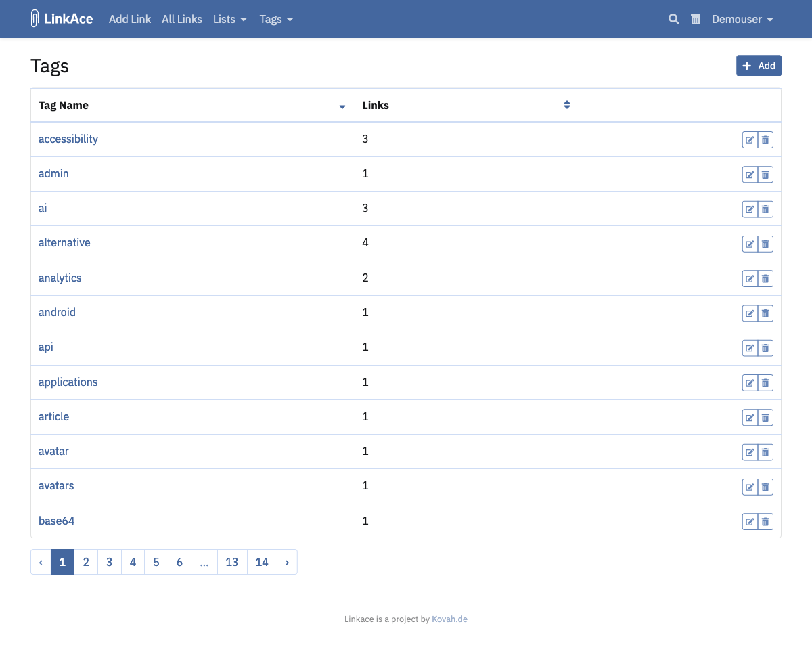The height and width of the screenshot is (658, 812).
Task: Delete the avatars tag using its trash icon
Action: coord(765,487)
